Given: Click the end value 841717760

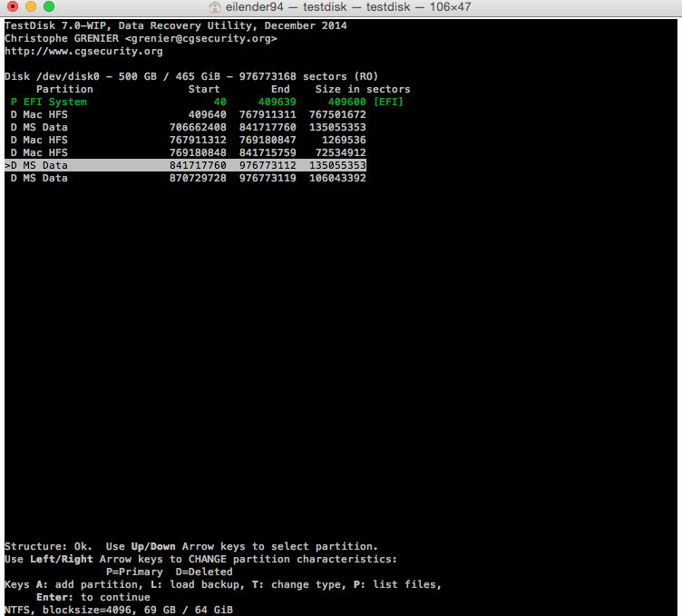Looking at the screenshot, I should point(268,127).
